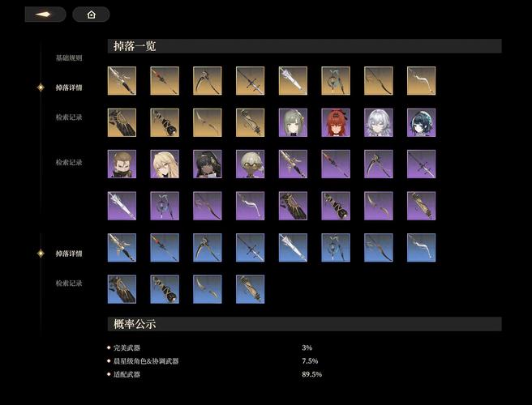This screenshot has width=532, height=405.
Task: Select the gold dark bow icon
Action: point(378,81)
